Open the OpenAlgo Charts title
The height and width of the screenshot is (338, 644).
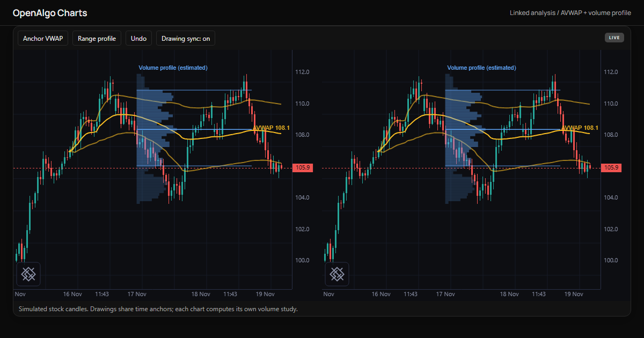[x=50, y=13]
